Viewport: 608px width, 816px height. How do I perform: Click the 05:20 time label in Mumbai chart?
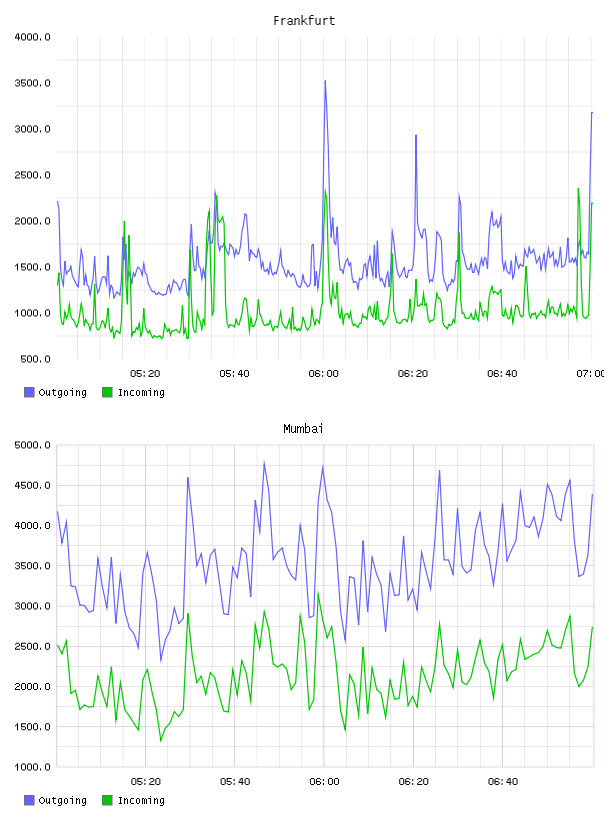click(145, 782)
